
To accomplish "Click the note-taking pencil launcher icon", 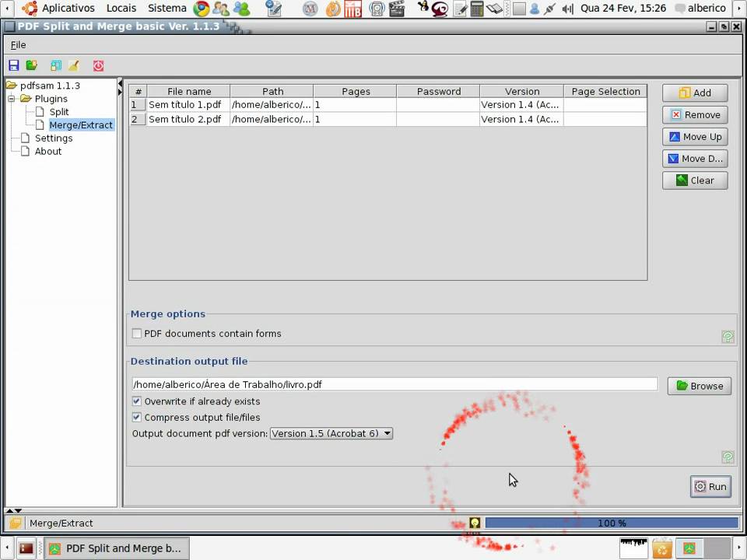I will (x=460, y=8).
